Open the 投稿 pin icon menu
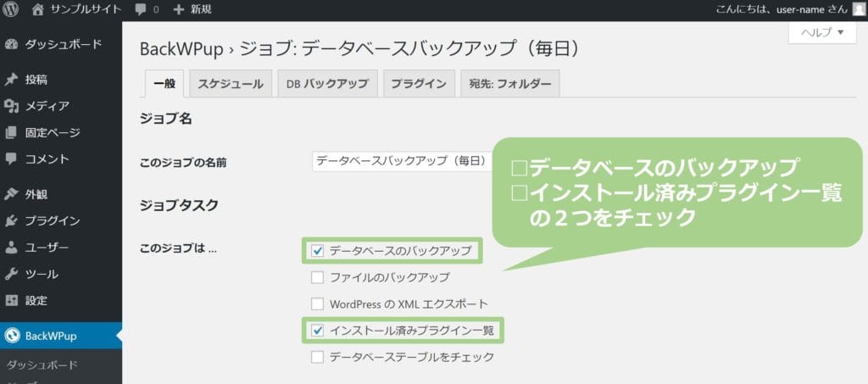This screenshot has height=384, width=868. pyautogui.click(x=12, y=80)
